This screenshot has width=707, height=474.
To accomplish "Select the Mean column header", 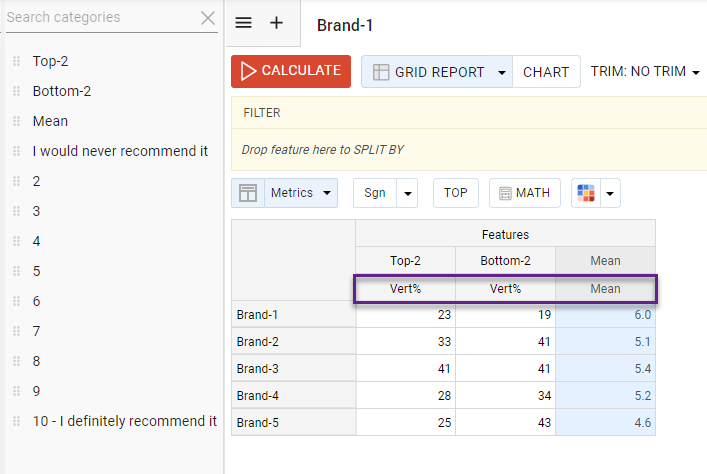I will click(x=605, y=261).
